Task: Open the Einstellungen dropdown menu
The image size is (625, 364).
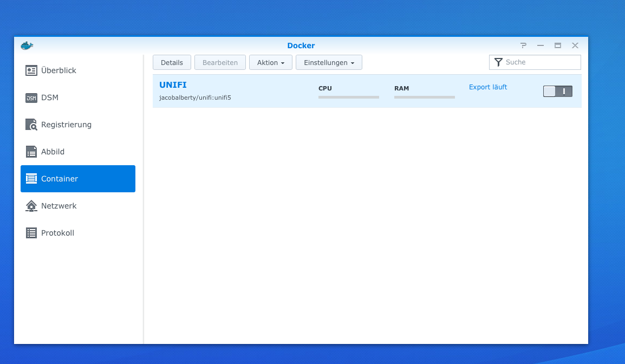Action: coord(329,63)
